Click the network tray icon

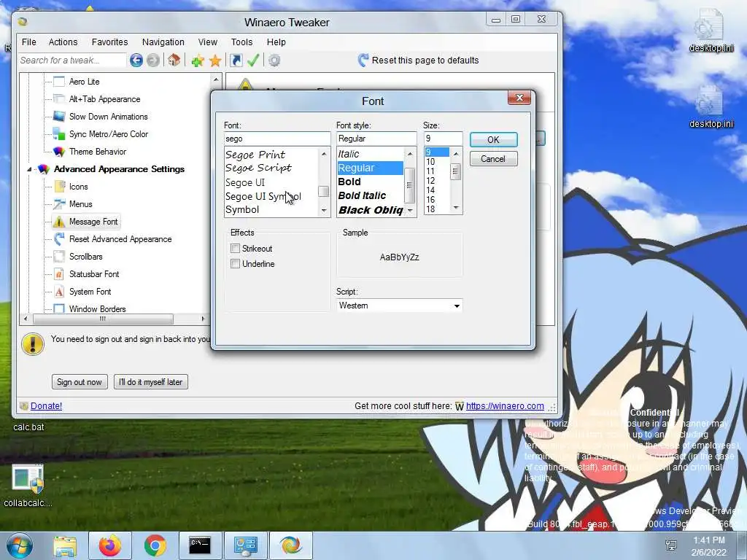(671, 545)
